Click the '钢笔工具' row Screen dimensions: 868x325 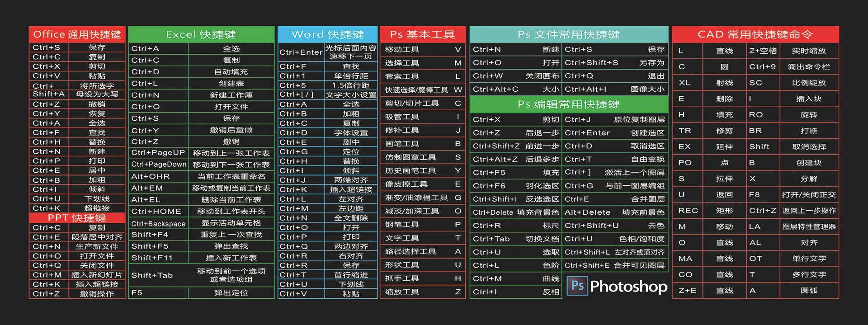pyautogui.click(x=423, y=225)
